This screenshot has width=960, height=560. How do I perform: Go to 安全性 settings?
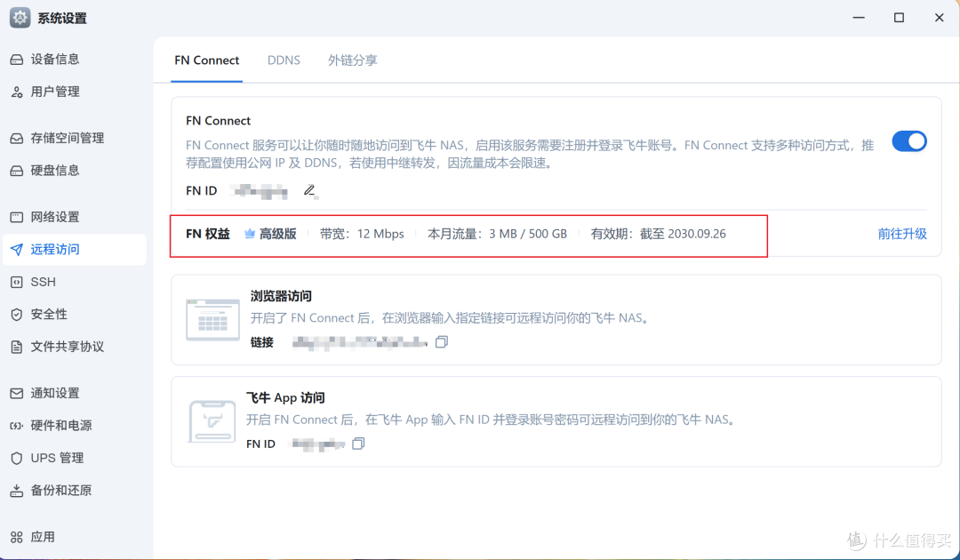pos(74,315)
